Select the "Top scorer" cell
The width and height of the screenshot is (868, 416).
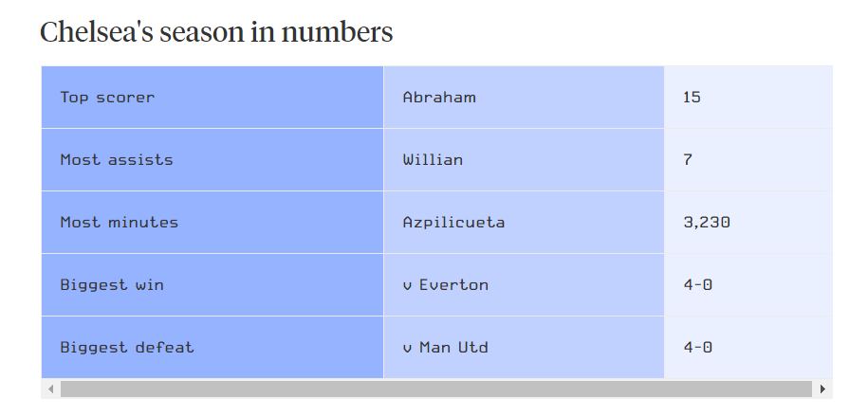[x=212, y=98]
